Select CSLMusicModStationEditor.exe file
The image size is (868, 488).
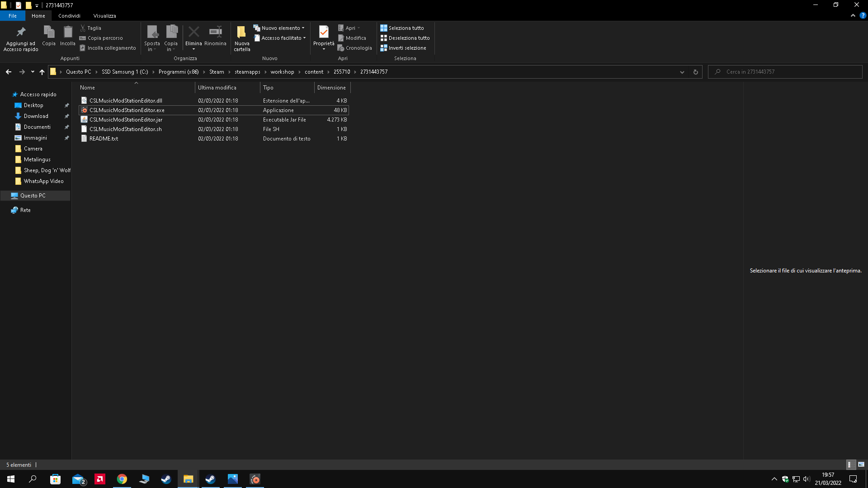(213, 110)
